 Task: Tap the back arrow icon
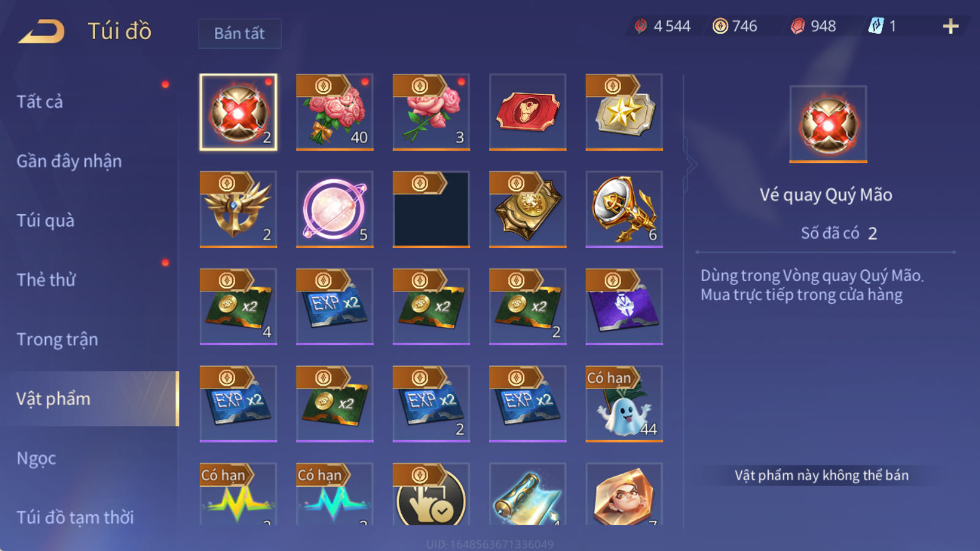42,31
